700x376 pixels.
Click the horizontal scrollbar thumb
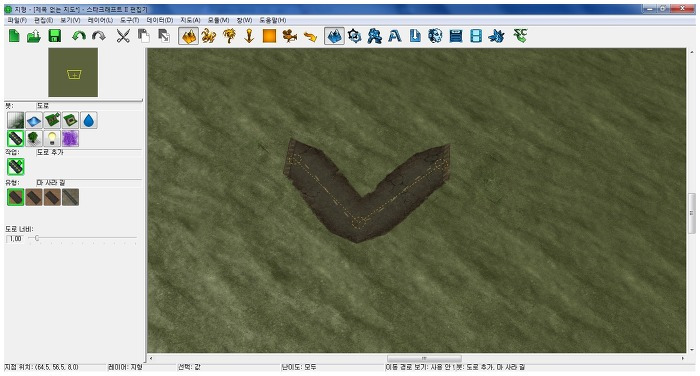point(424,358)
